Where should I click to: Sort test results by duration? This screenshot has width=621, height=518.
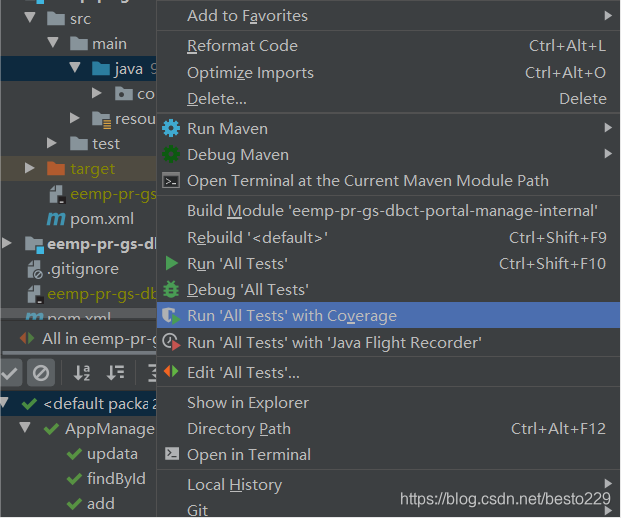[x=116, y=372]
